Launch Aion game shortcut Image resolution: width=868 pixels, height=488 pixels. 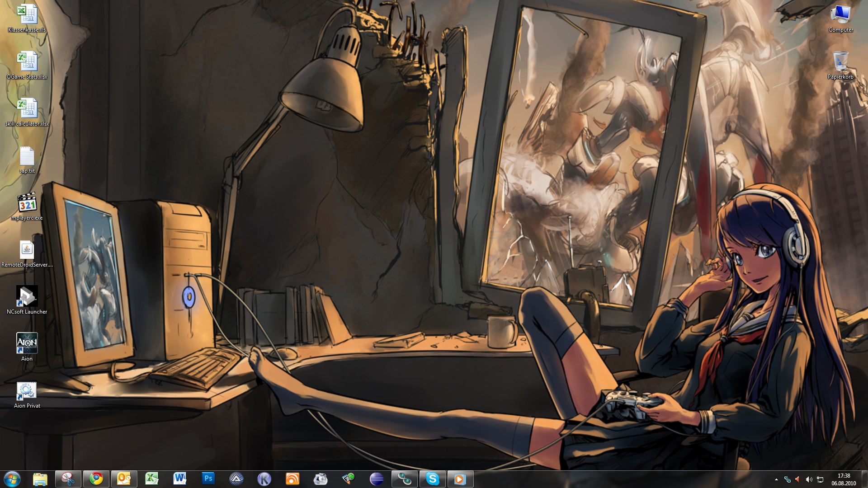pyautogui.click(x=27, y=344)
